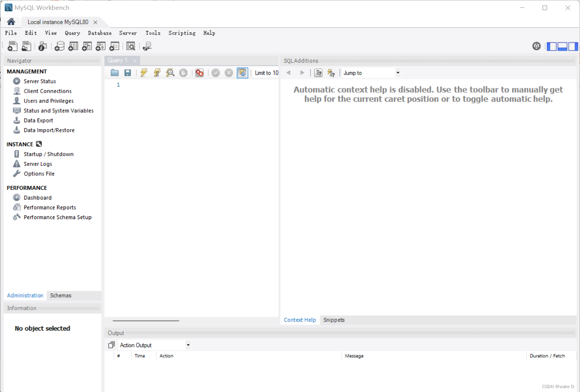Open the Query menu
Screen dimensions: 580x392
click(72, 33)
